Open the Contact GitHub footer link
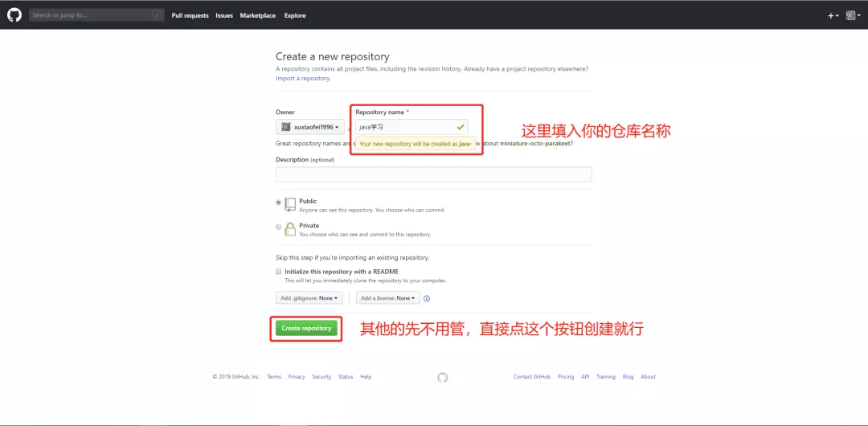Screen dimensions: 868x426 pyautogui.click(x=531, y=377)
